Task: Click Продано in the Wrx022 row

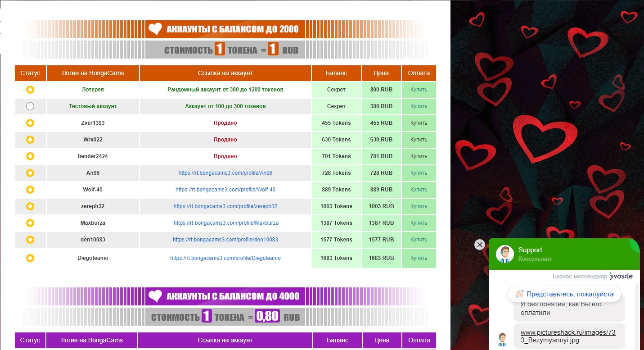Action: point(225,140)
